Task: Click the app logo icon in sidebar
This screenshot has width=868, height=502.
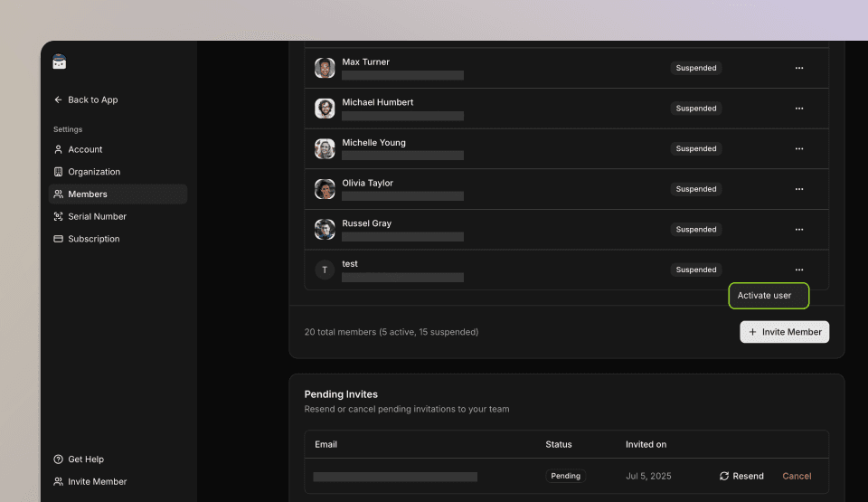Action: pos(60,62)
